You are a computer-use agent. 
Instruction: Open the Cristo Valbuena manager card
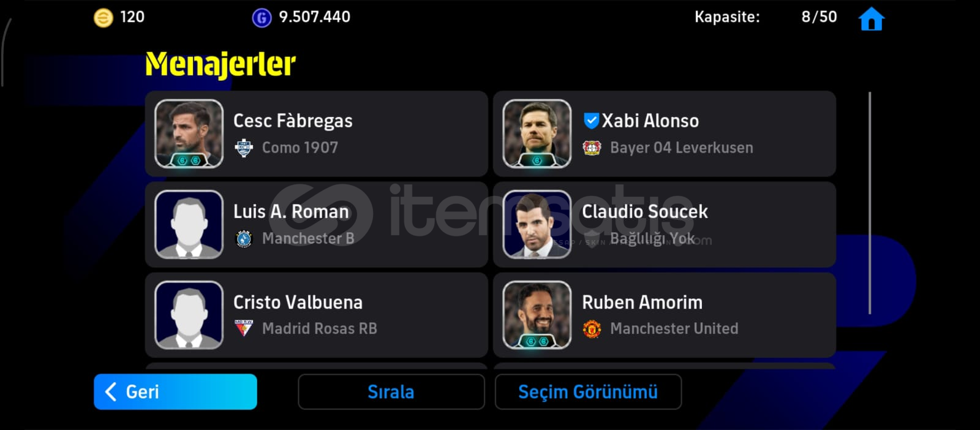click(316, 315)
